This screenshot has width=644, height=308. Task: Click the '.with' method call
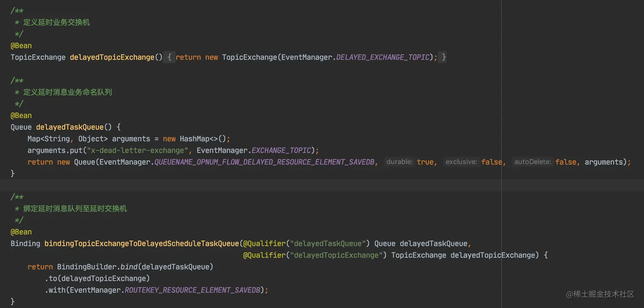55,290
